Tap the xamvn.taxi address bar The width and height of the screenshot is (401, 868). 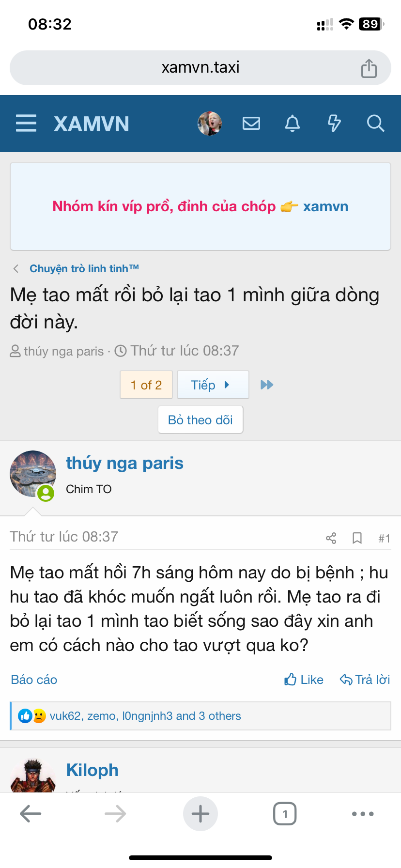[x=200, y=67]
